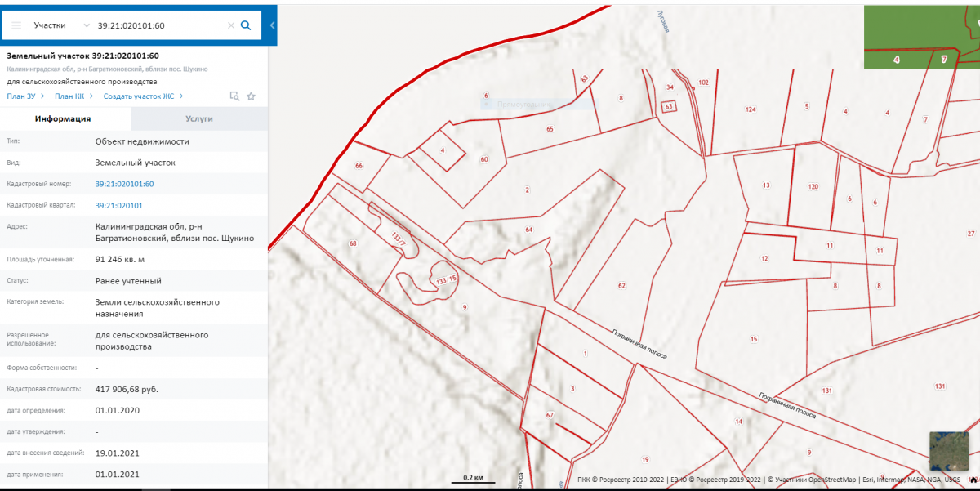Open the План КК link
Screen dimensions: 980x491
coord(73,96)
